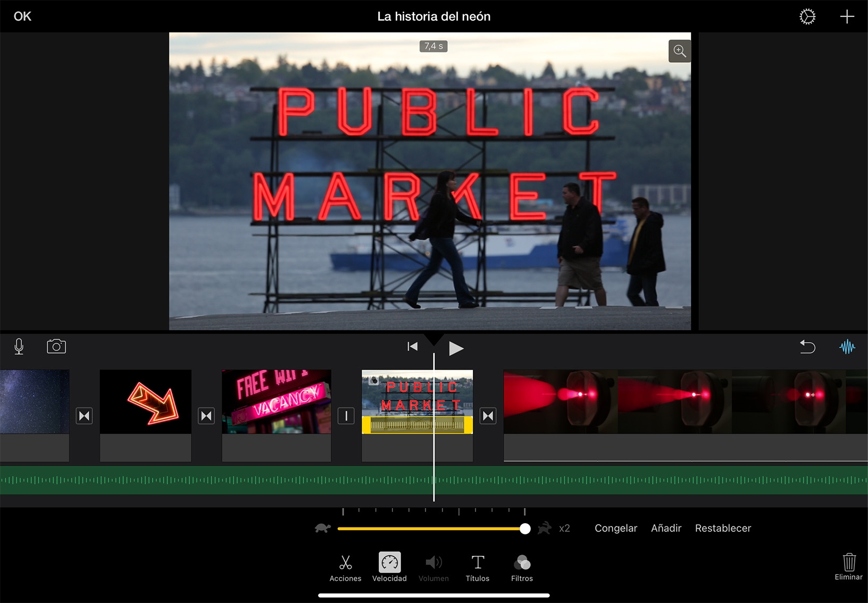Click Congelar to freeze frame

click(x=616, y=528)
